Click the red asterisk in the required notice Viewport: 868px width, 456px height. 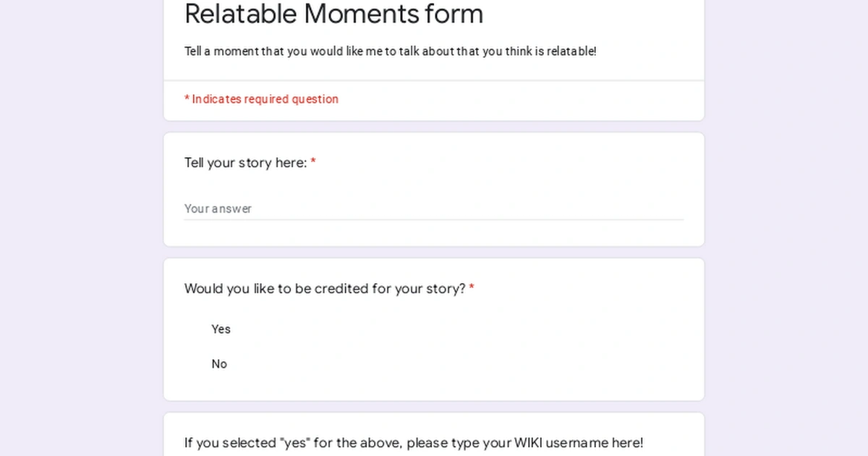coord(187,99)
